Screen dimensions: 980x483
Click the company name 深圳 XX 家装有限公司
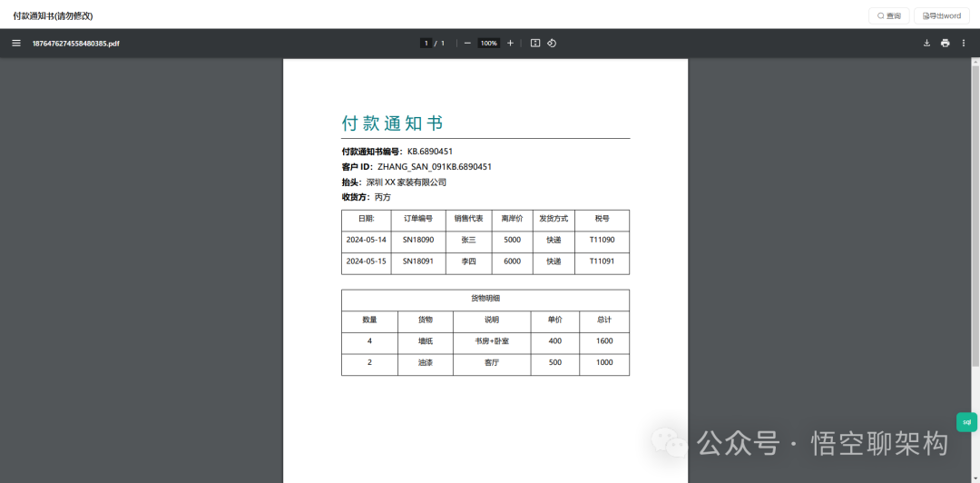(407, 182)
